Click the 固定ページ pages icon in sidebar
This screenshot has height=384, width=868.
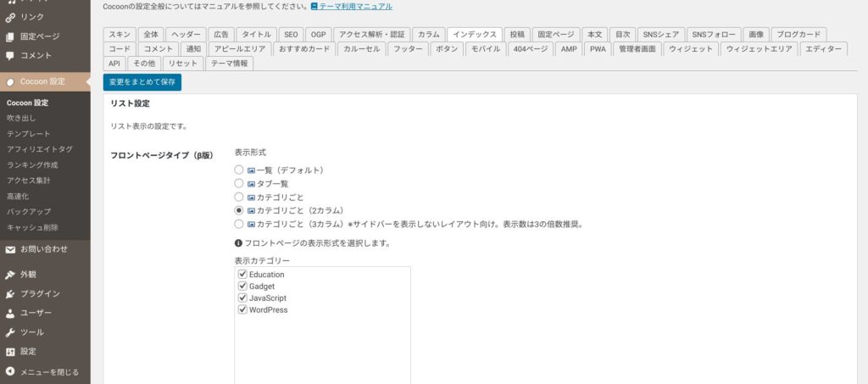[x=10, y=36]
